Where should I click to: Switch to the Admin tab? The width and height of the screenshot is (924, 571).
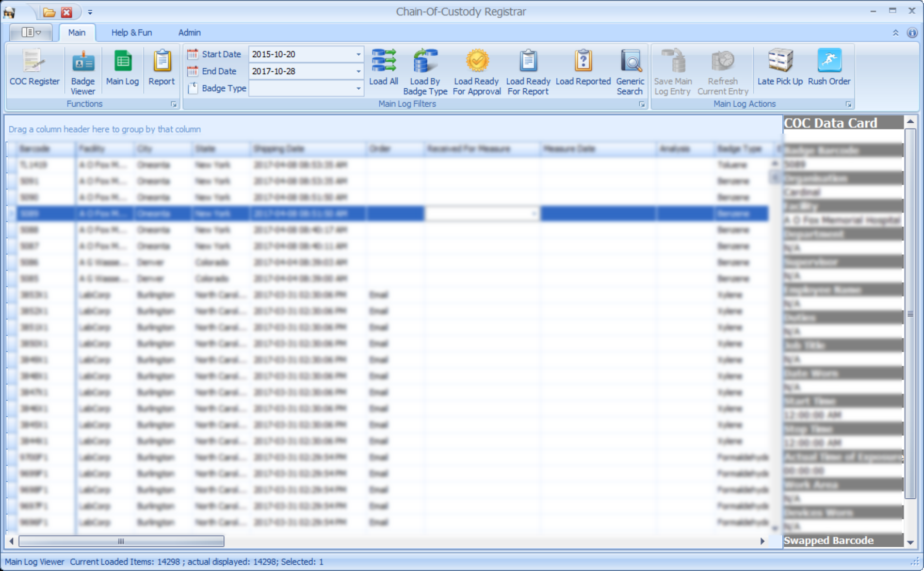(x=189, y=32)
